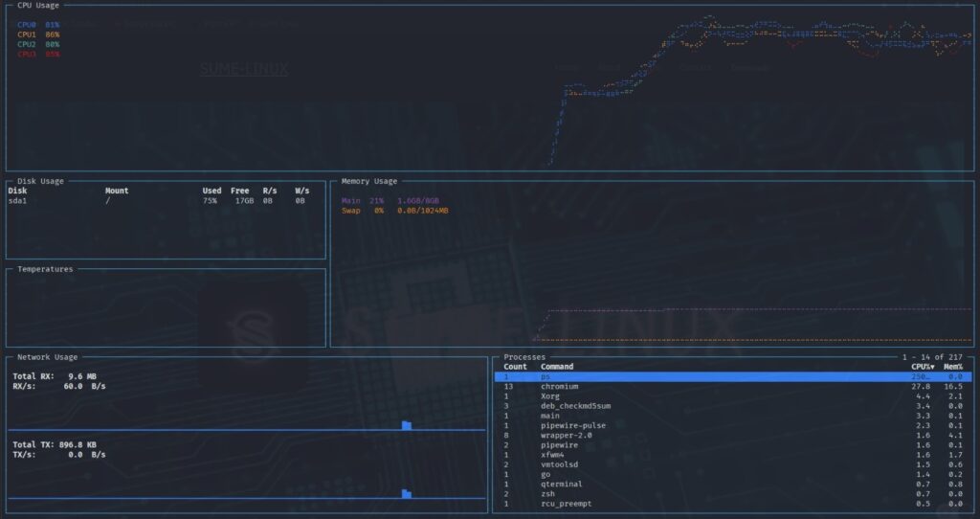Click the Swap memory 0% entry
Screen dimensions: 980x519
click(x=395, y=211)
